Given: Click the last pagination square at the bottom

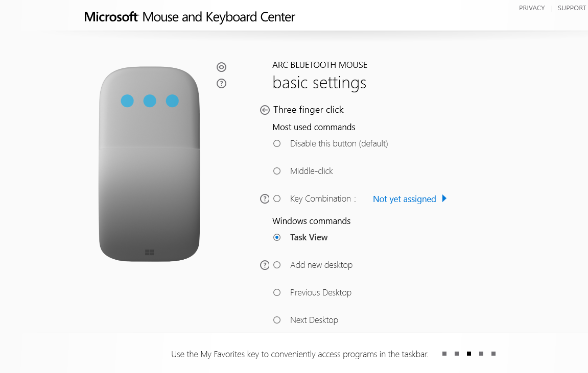Looking at the screenshot, I should [493, 353].
